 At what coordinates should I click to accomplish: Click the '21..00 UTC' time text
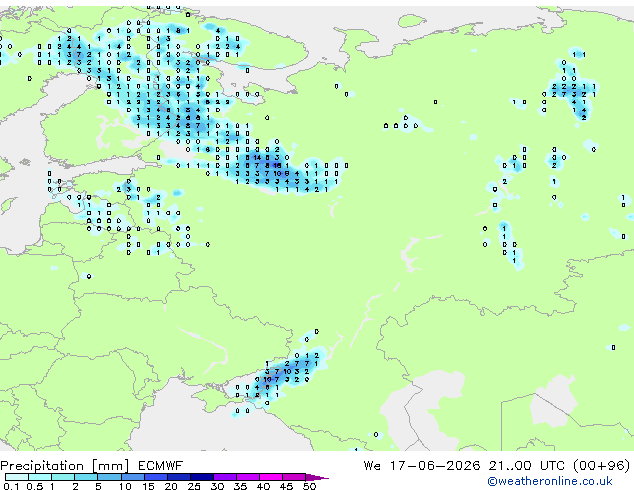(526, 466)
